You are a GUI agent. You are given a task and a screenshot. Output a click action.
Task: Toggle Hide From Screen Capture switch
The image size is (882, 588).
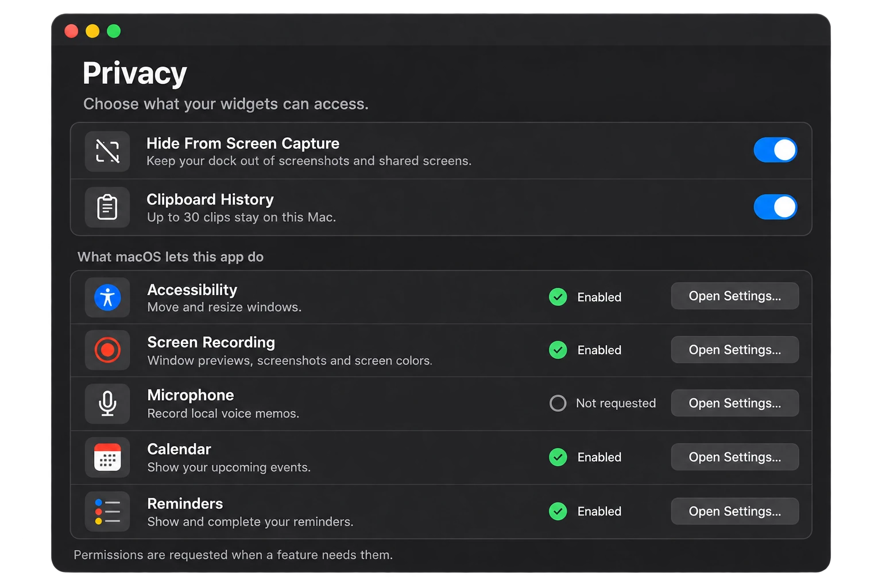775,150
